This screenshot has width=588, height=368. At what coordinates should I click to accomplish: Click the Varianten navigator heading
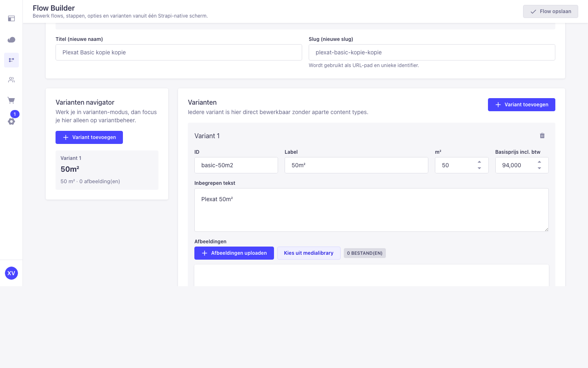point(85,102)
